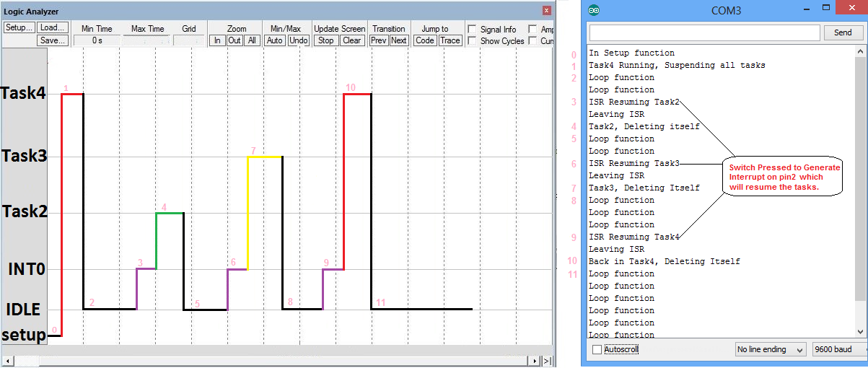868x368 pixels.
Task: Zoom In on the waveform
Action: (x=217, y=40)
